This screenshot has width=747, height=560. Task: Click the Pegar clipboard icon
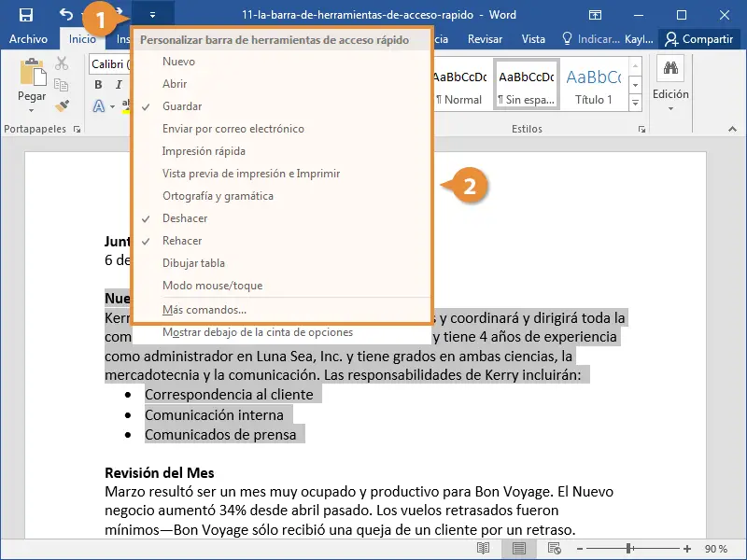(33, 74)
